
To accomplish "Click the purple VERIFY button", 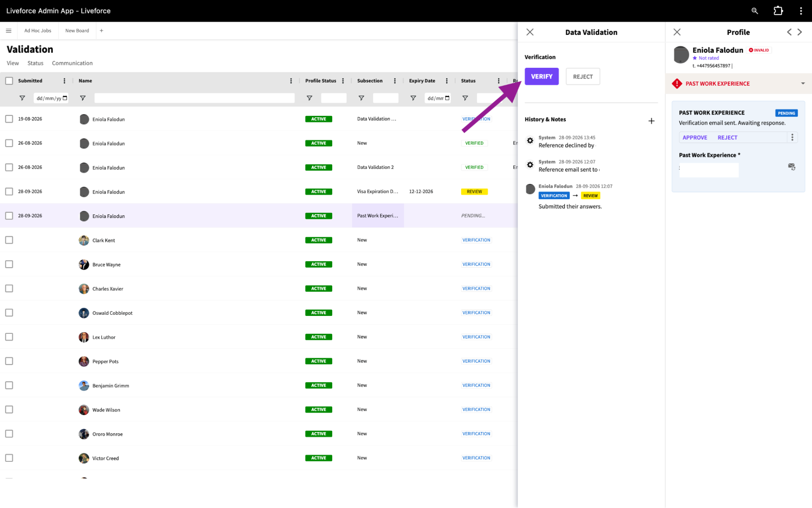I will point(541,76).
